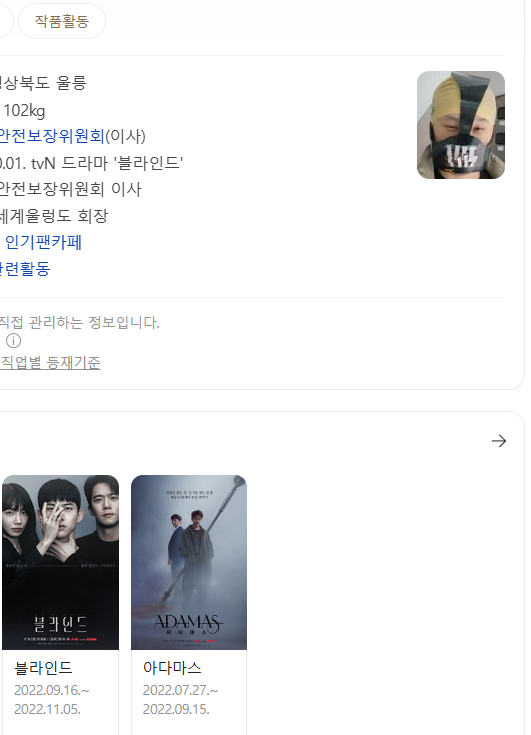This screenshot has width=531, height=735.
Task: Select the 블라인드 title under the poster
Action: 43,668
